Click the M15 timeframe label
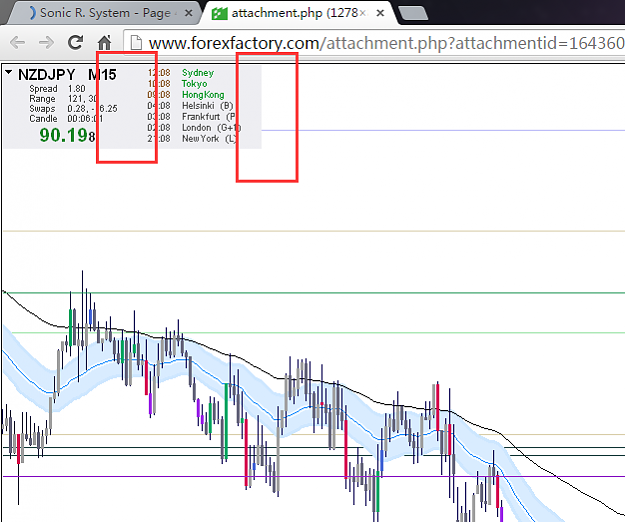The width and height of the screenshot is (625, 522). click(102, 75)
